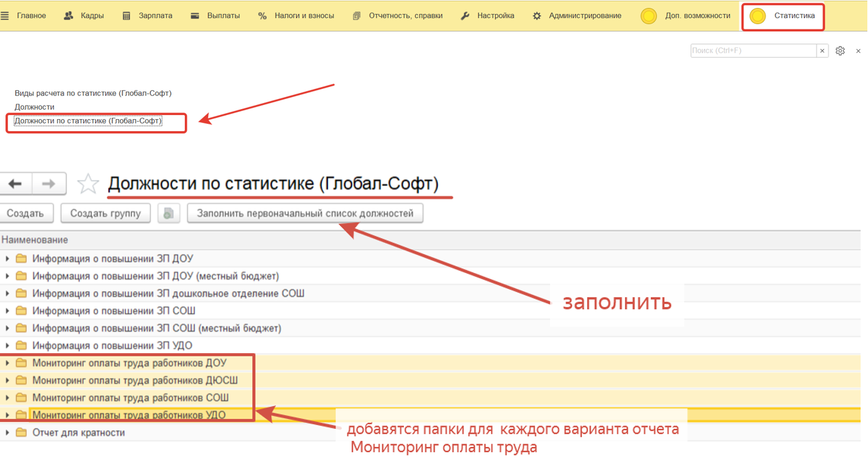Click Заполнить первоначальный список должностей button
This screenshot has height=469, width=868.
305,213
